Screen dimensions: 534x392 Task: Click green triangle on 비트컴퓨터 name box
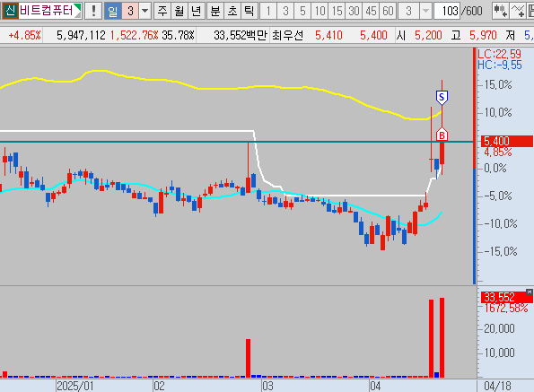pyautogui.click(x=78, y=7)
